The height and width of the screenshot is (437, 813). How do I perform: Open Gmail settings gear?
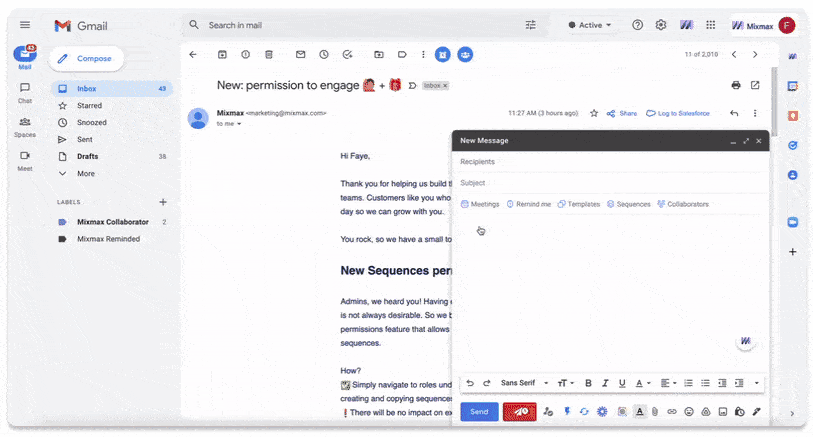pos(661,25)
